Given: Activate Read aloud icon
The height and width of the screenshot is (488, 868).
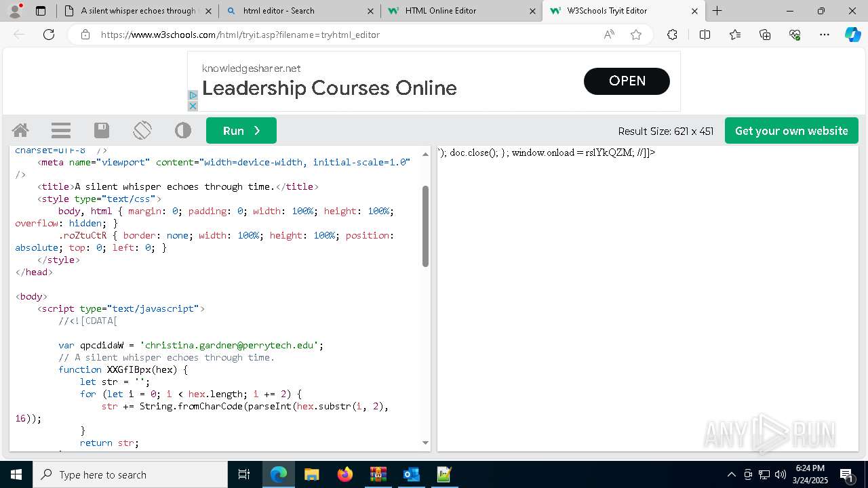Looking at the screenshot, I should coord(609,35).
